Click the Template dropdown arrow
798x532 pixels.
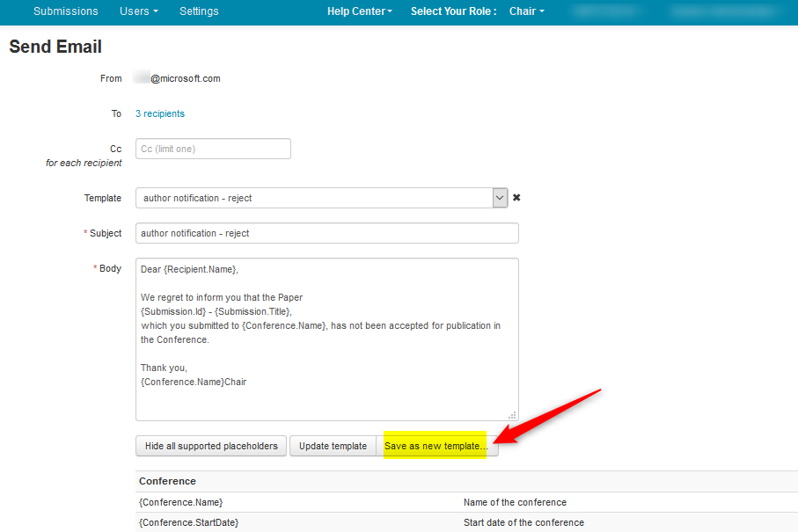(500, 198)
